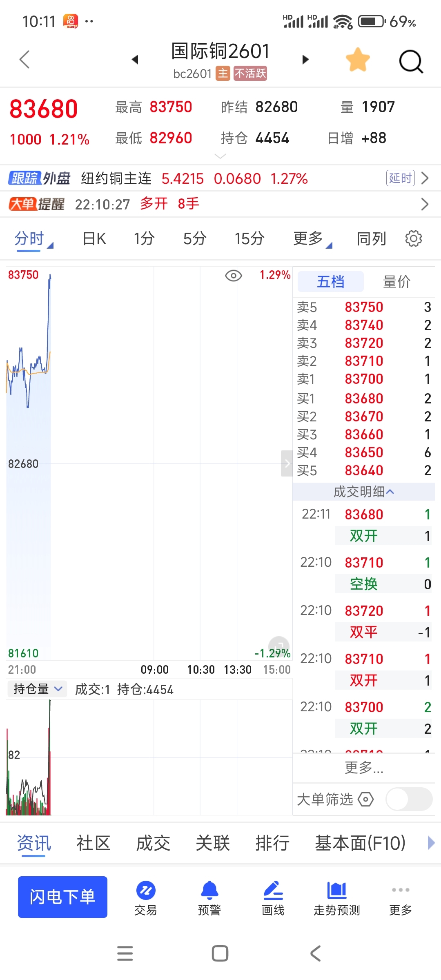Select the 量价 tab
Image resolution: width=441 pixels, height=980 pixels.
pyautogui.click(x=396, y=282)
